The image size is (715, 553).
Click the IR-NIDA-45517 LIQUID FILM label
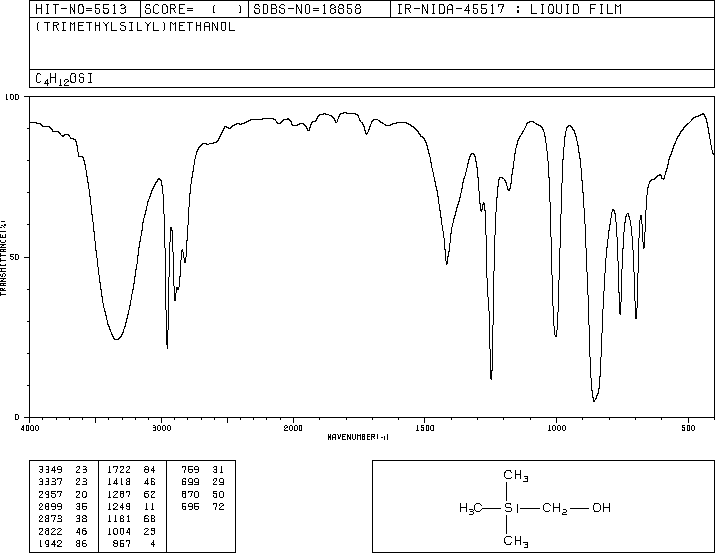pos(509,9)
